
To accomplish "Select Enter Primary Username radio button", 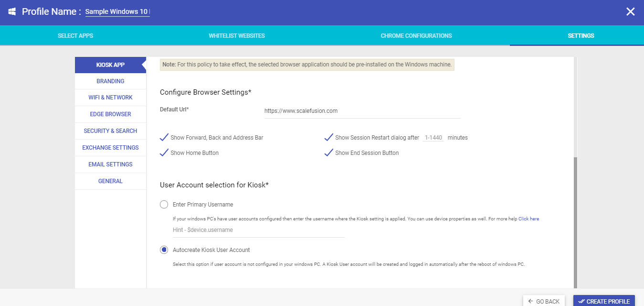I will [x=164, y=205].
